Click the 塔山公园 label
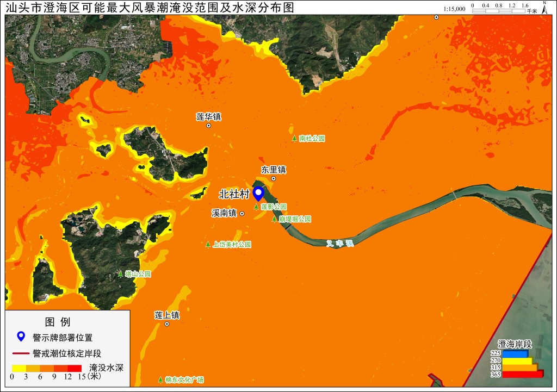Image resolution: width=557 pixels, height=392 pixels. [x=138, y=274]
